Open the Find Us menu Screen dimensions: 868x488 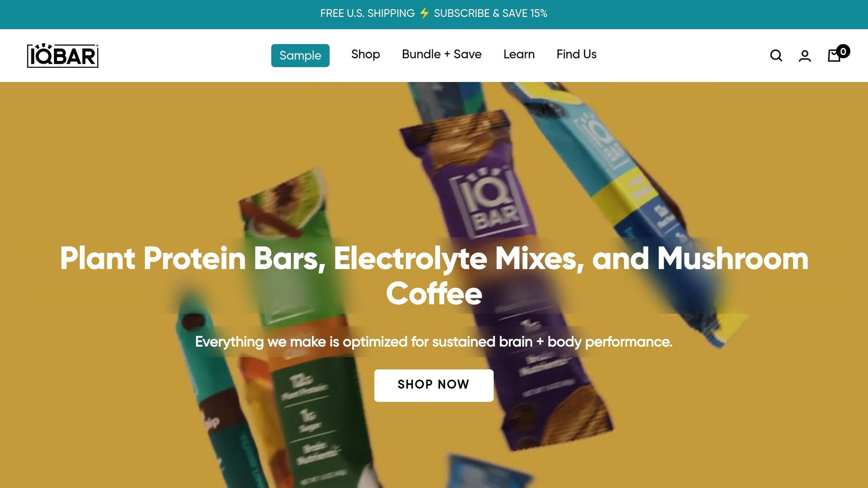(576, 54)
